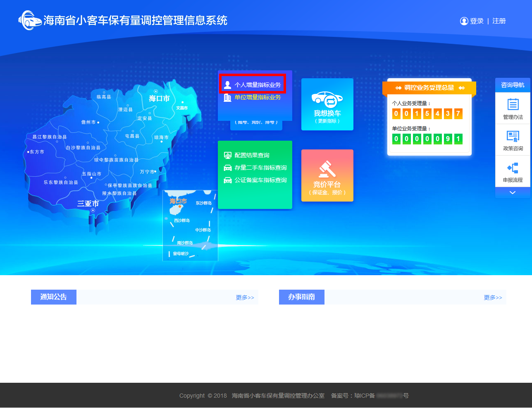Click the 注册 link
The height and width of the screenshot is (408, 532).
point(499,21)
